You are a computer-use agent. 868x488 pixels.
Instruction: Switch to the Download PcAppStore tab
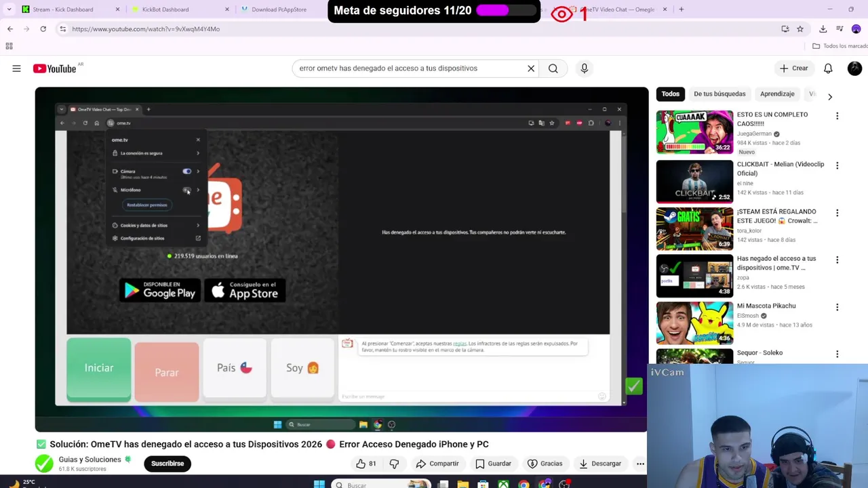[x=279, y=9]
